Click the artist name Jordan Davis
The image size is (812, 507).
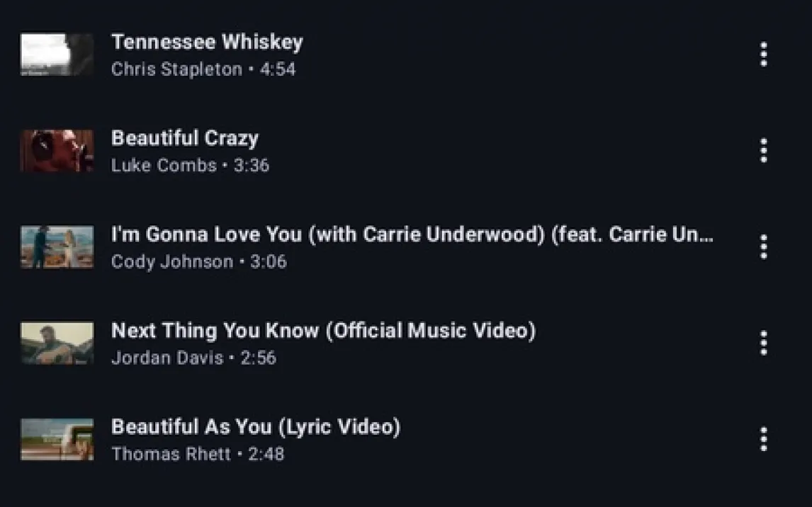[167, 358]
